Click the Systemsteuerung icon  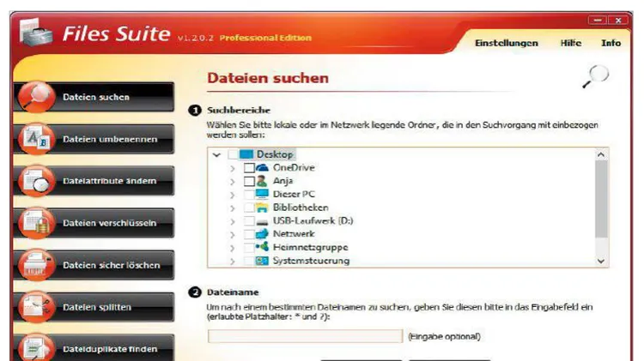(262, 261)
